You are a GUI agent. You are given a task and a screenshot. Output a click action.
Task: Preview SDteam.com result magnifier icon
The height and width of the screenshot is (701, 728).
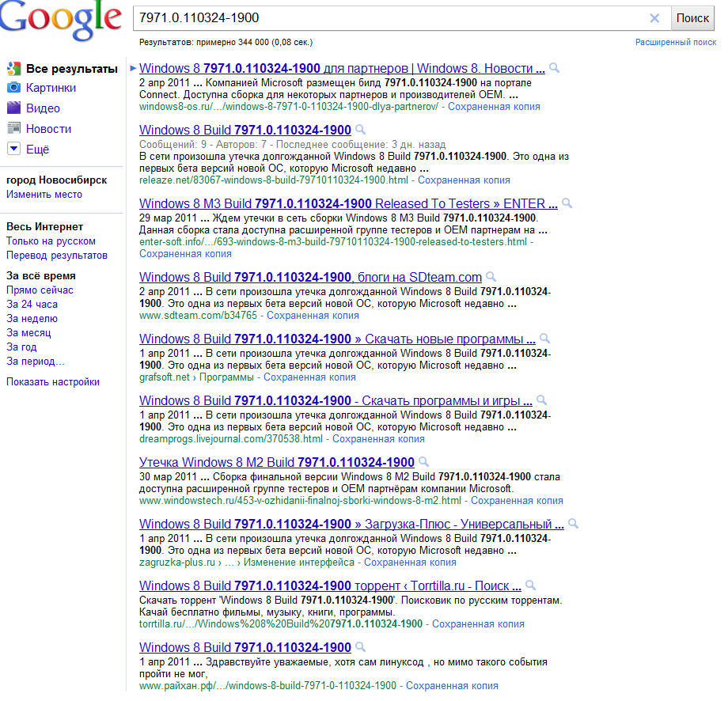[x=491, y=277]
